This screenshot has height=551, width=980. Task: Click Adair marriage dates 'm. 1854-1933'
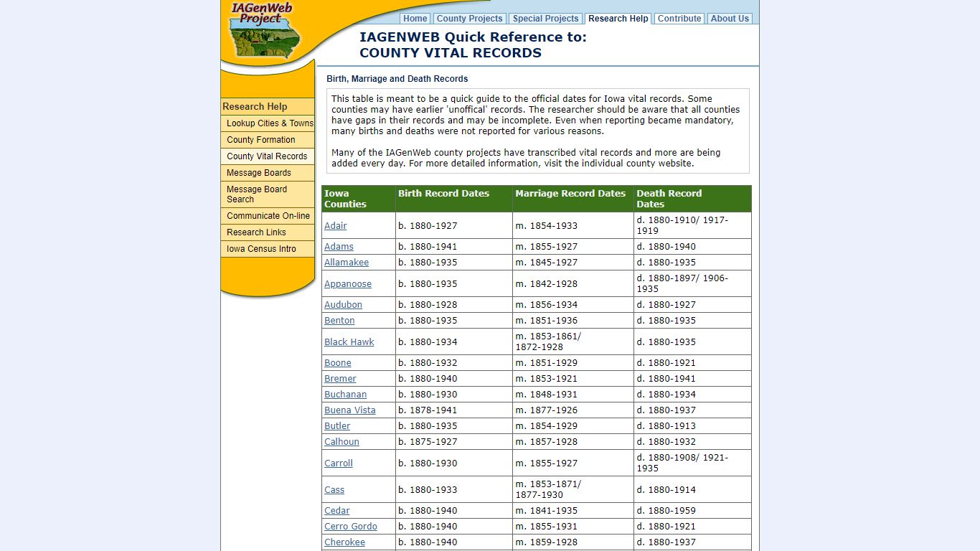[546, 225]
